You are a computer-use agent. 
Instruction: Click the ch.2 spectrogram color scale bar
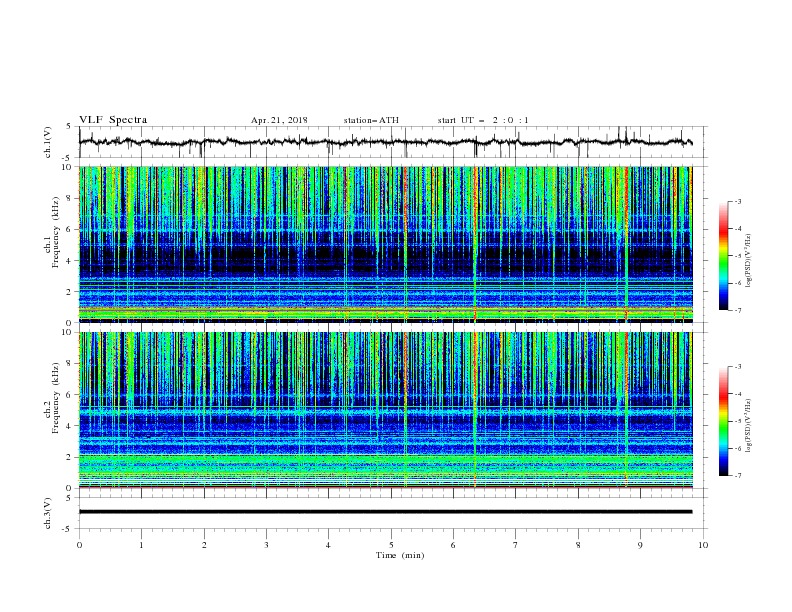723,421
